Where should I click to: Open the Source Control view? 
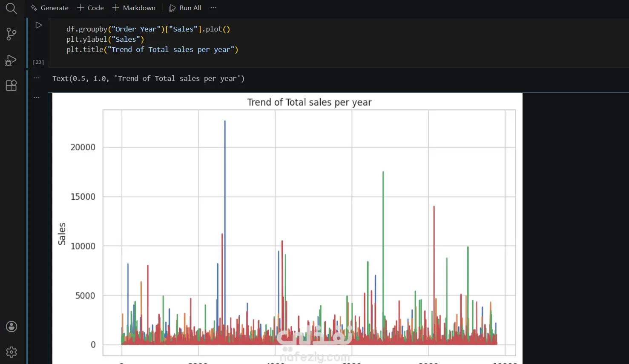11,34
